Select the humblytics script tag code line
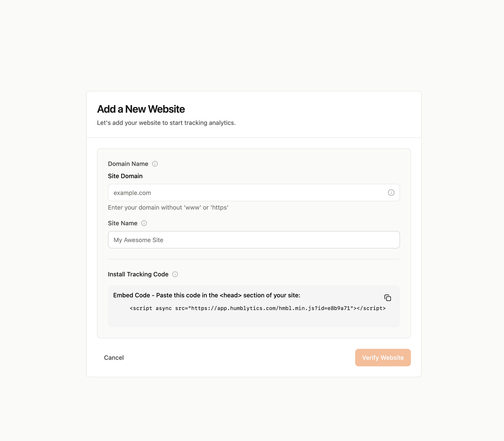The height and width of the screenshot is (441, 504). click(258, 308)
